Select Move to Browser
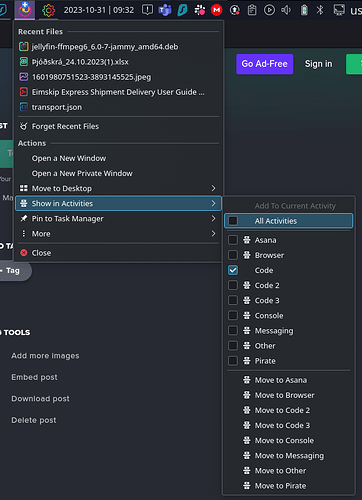Image resolution: width=362 pixels, height=500 pixels. click(289, 395)
